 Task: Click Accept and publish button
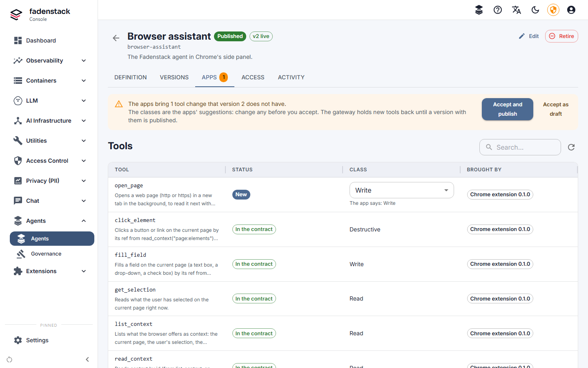click(x=508, y=109)
